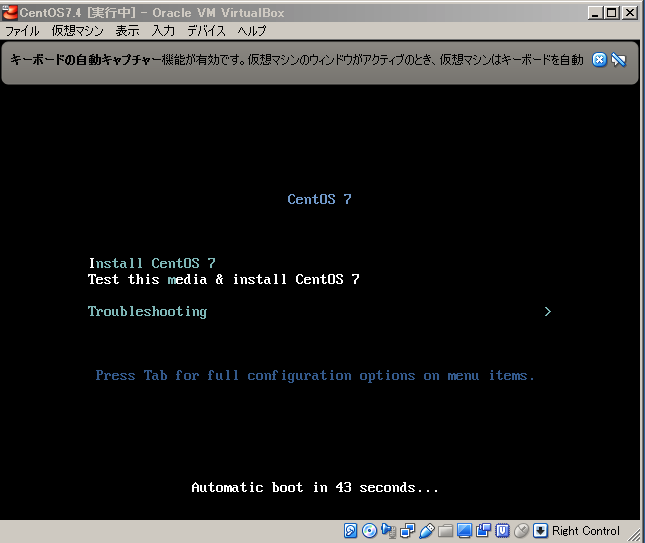Select the Troubleshooting boot entry

coord(147,311)
